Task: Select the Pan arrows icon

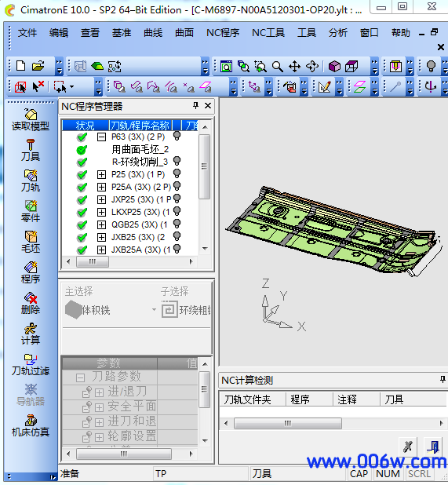Action: tap(294, 66)
